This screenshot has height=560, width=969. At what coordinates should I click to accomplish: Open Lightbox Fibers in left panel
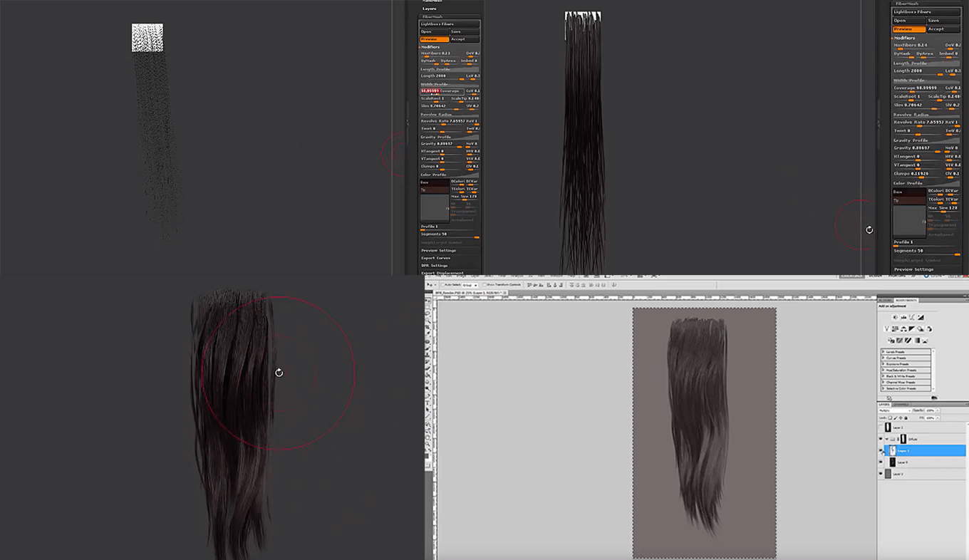(450, 24)
